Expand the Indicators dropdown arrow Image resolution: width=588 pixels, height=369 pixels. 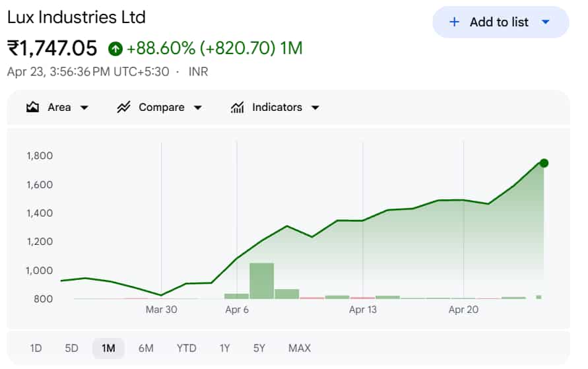point(315,108)
